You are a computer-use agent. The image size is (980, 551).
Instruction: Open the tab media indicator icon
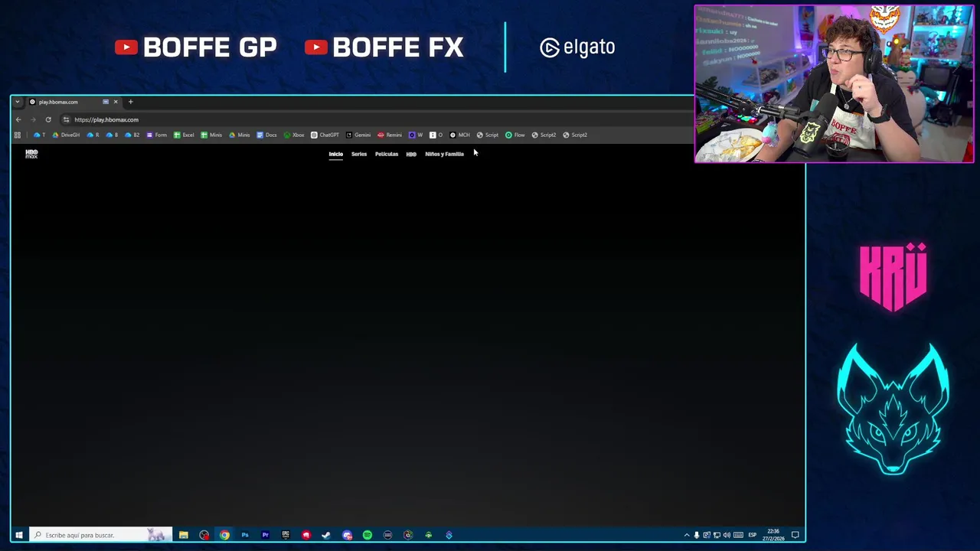tap(106, 102)
